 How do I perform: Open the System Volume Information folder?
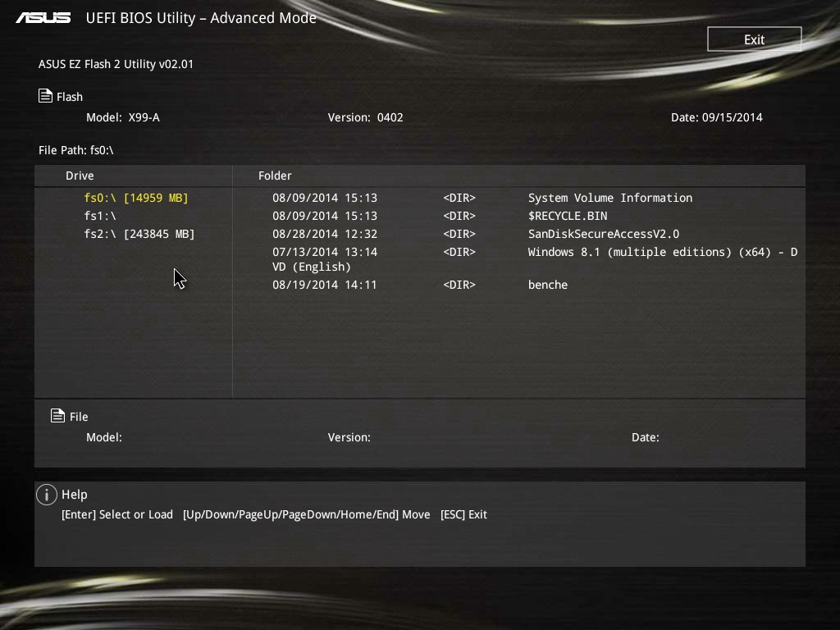tap(610, 198)
